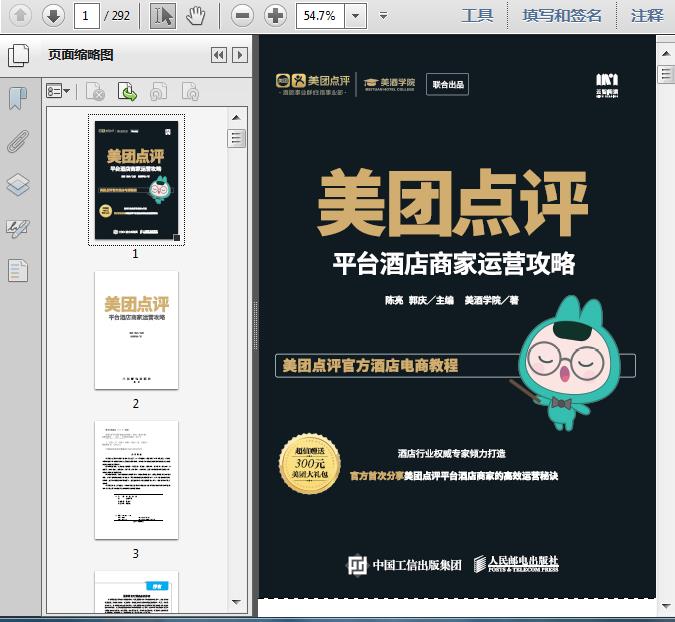Open the Signatures side panel

click(18, 228)
